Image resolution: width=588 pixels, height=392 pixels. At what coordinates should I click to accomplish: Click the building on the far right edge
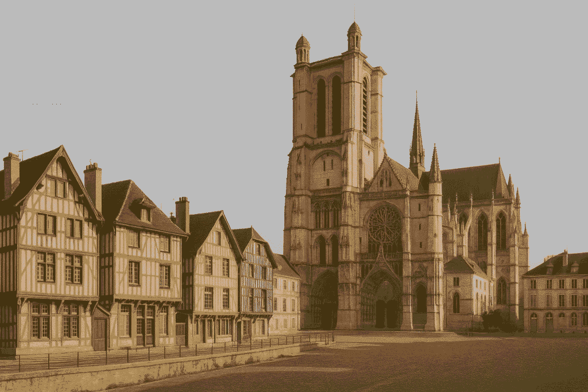point(560,293)
